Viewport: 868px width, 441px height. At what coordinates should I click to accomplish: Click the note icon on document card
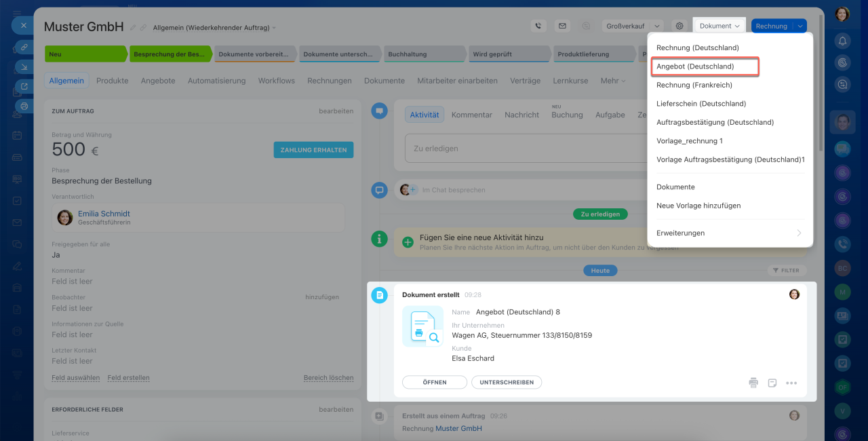[772, 383]
